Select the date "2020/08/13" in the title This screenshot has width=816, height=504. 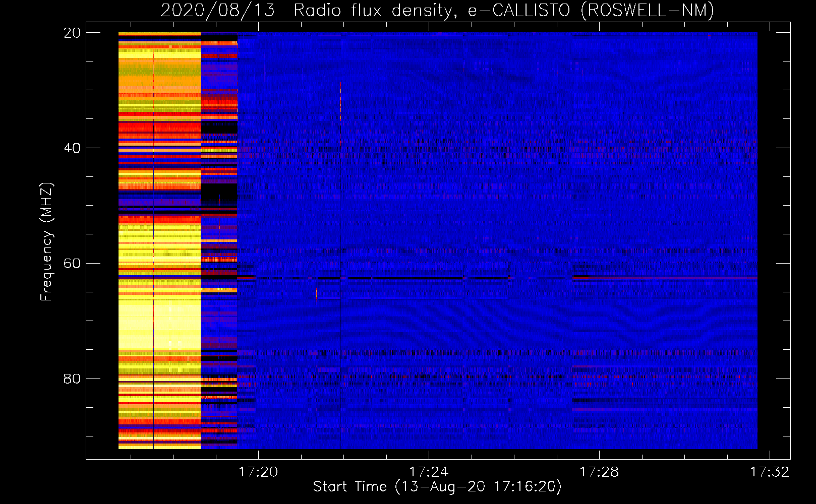tap(218, 10)
